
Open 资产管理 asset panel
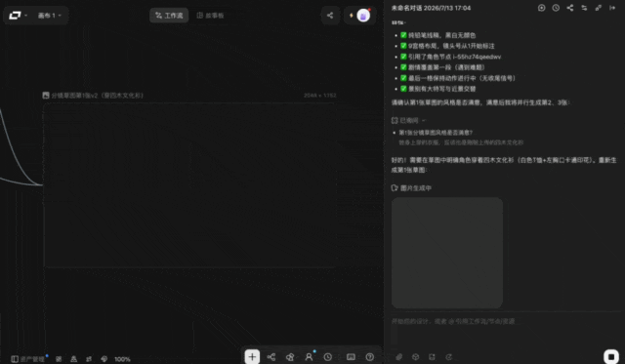(x=28, y=359)
